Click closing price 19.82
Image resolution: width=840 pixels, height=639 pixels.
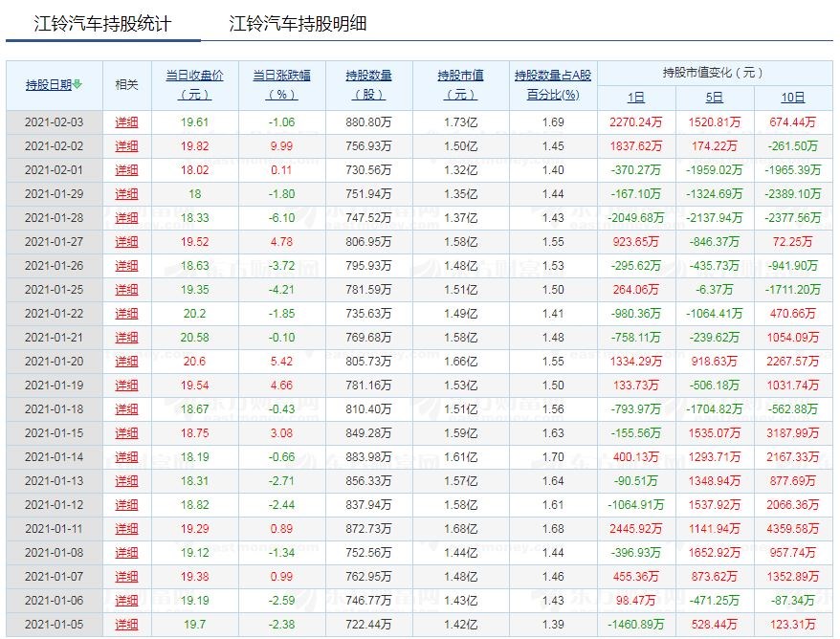coord(194,146)
